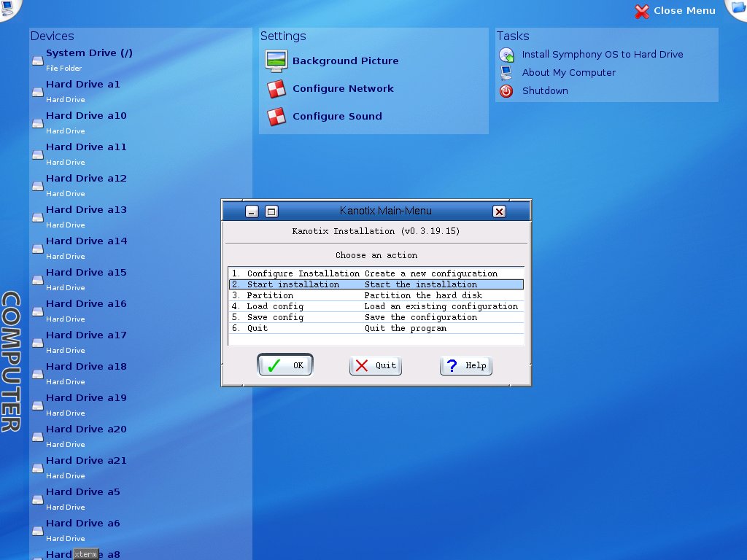
Task: Select 6. Quit action in list
Action: tap(376, 328)
